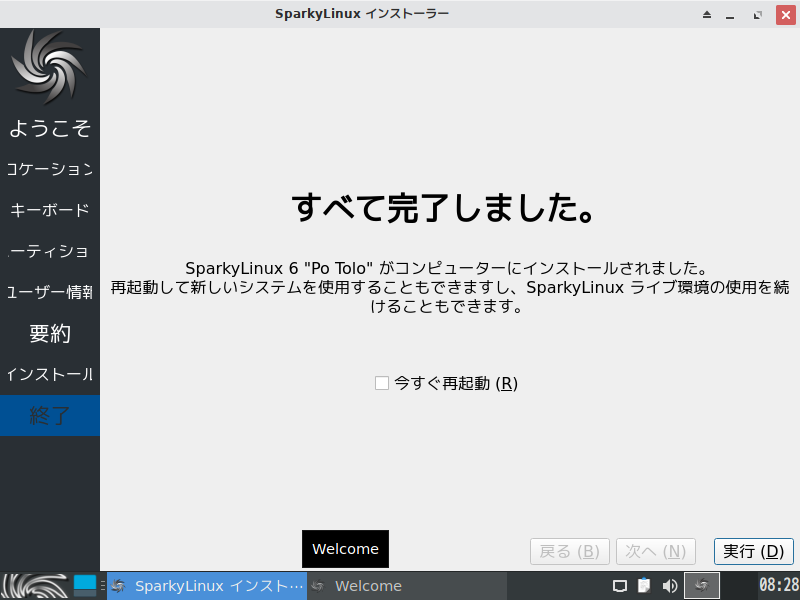Click the shade (eject-arrow) titlebar icon
The width and height of the screenshot is (800, 600).
pos(707,15)
